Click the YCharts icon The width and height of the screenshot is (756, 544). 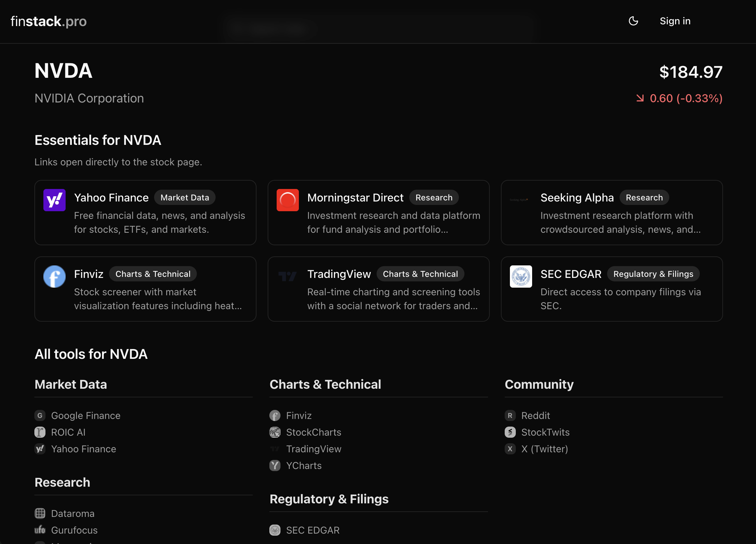(275, 465)
